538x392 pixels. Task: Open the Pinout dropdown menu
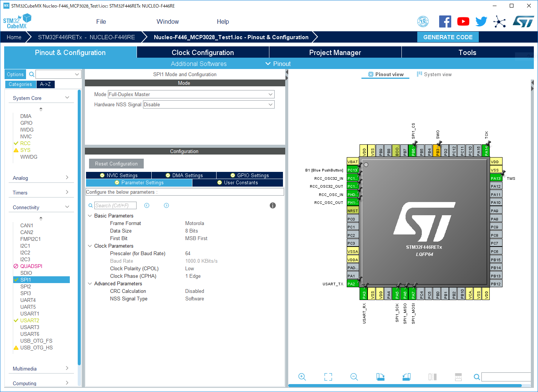click(278, 64)
